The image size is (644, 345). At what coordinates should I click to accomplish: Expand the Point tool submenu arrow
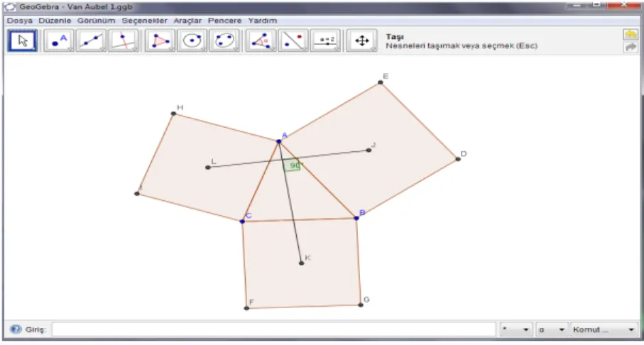pos(71,49)
